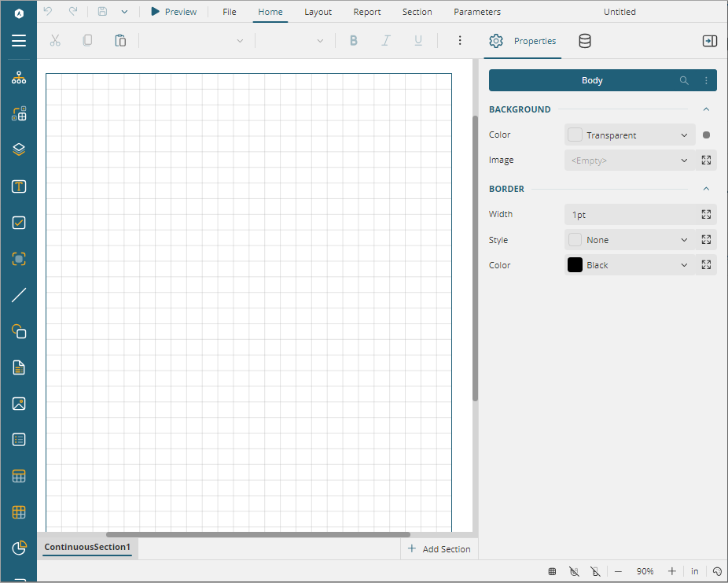Expand Border Style per-side editor icon
This screenshot has width=728, height=583.
[706, 240]
